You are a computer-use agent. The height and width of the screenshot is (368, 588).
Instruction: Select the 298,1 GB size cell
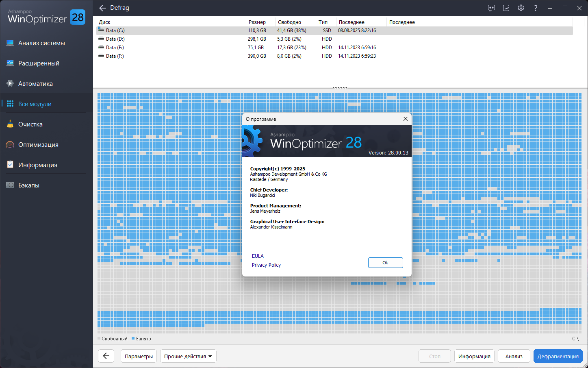click(257, 39)
